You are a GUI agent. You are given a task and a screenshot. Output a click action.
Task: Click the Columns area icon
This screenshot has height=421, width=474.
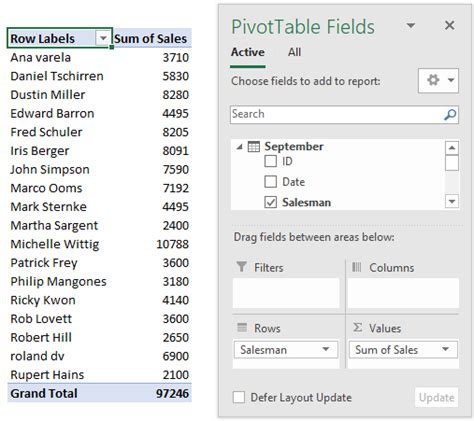click(356, 267)
